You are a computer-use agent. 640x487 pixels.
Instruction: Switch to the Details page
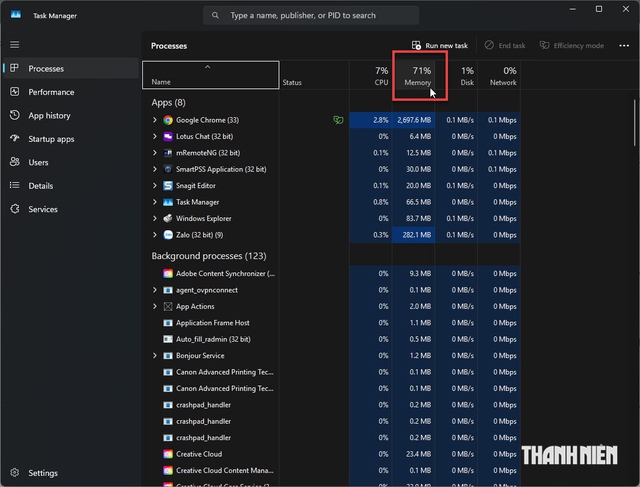[x=71, y=186]
